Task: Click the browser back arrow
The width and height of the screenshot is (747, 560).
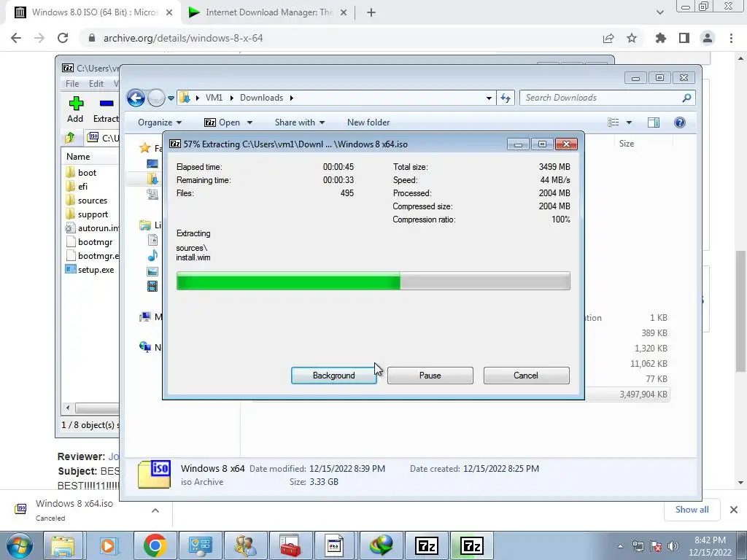Action: coord(16,38)
